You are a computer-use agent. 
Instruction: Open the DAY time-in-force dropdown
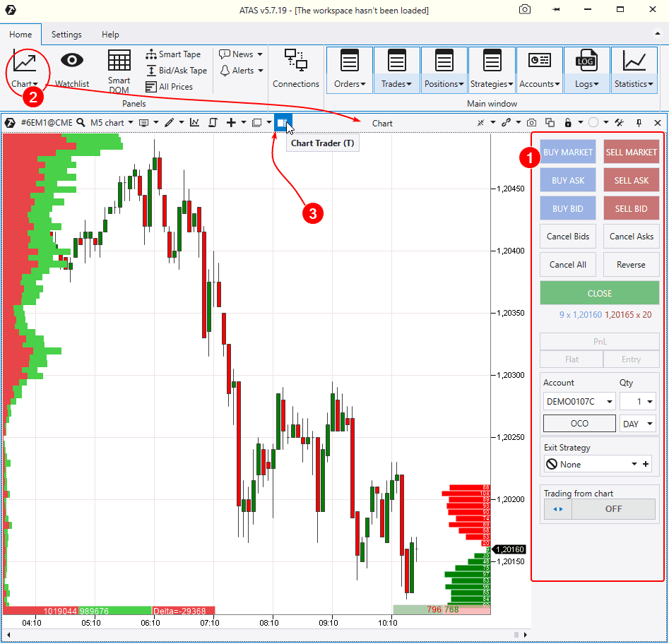[x=637, y=424]
